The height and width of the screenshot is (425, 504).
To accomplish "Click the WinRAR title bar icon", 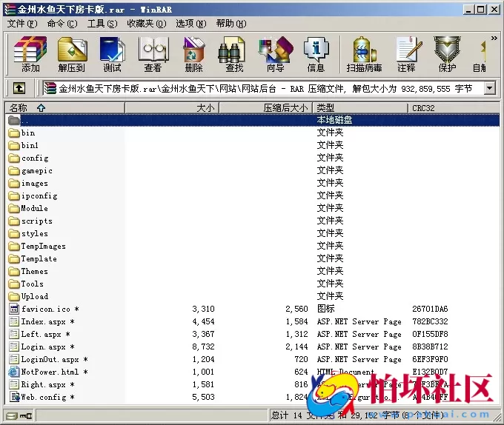I will [x=10, y=10].
